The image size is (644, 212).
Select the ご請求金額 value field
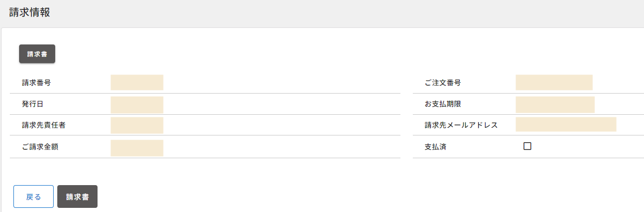pyautogui.click(x=137, y=147)
